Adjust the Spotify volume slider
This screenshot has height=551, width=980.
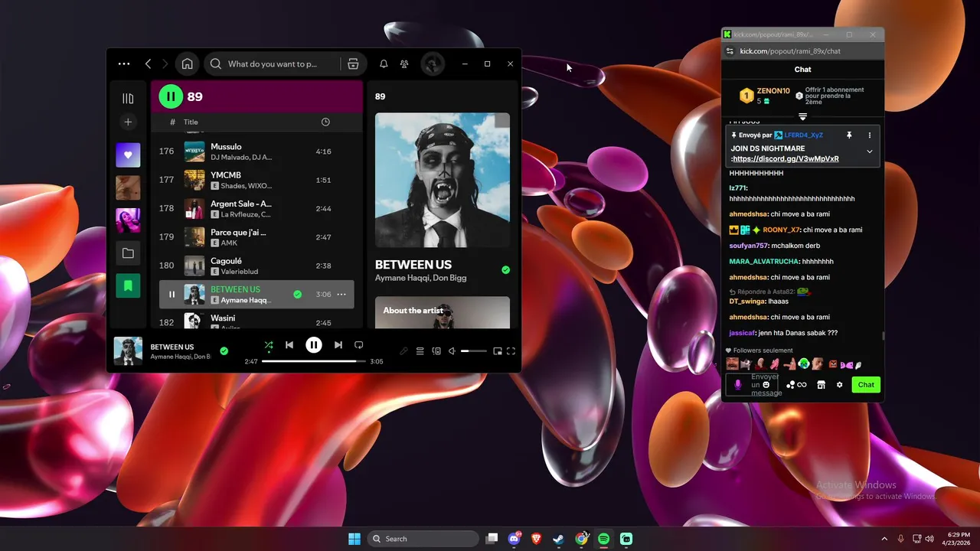pyautogui.click(x=474, y=351)
